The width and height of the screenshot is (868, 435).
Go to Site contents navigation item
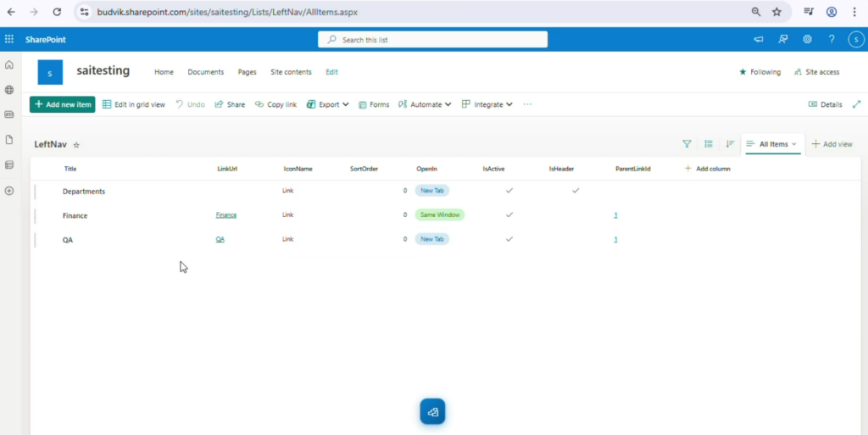(x=291, y=72)
